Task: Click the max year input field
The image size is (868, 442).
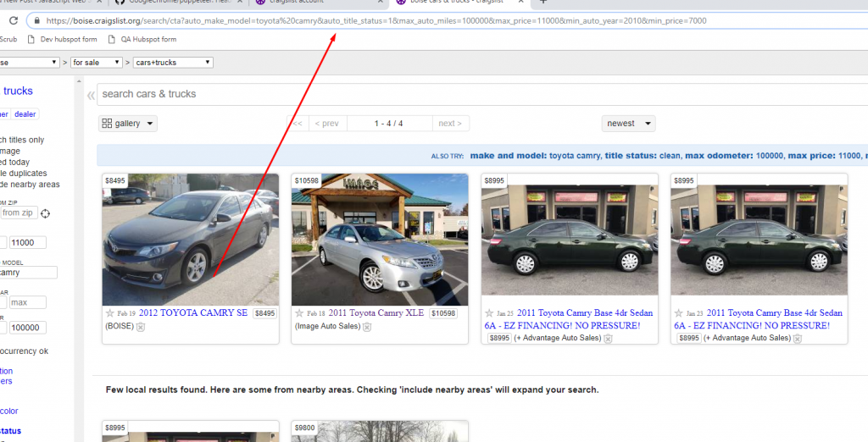Action: pyautogui.click(x=28, y=302)
